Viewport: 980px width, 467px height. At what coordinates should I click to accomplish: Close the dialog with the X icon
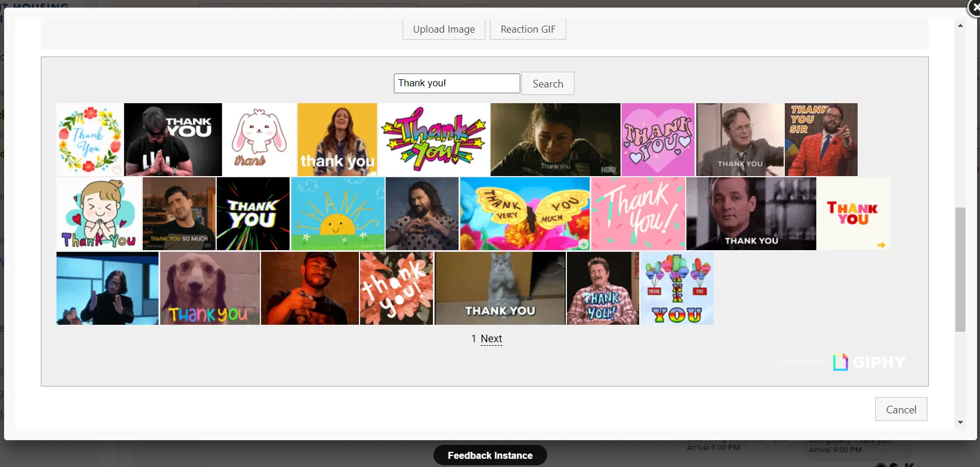click(x=974, y=8)
